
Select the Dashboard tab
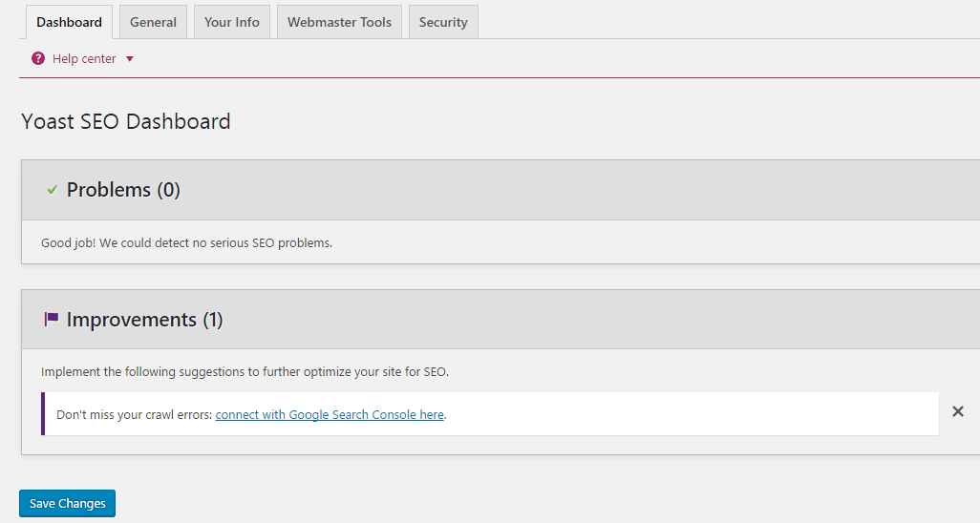coord(69,22)
